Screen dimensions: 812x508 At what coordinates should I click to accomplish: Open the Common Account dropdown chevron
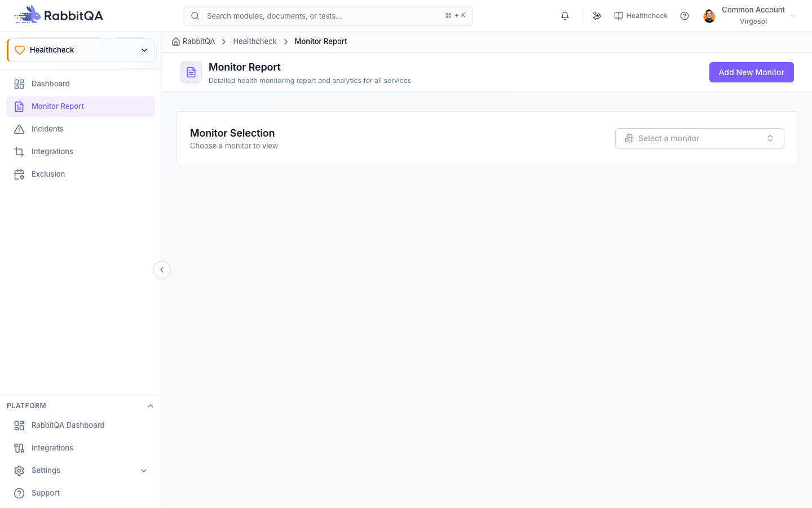click(x=793, y=16)
